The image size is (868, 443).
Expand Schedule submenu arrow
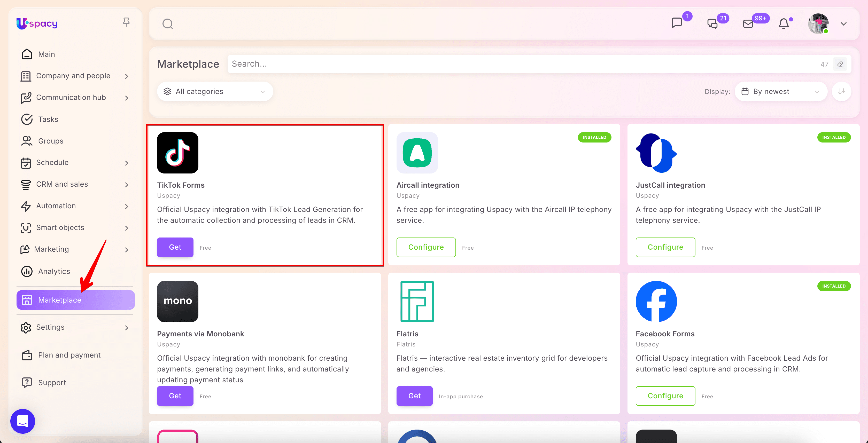[x=127, y=163]
